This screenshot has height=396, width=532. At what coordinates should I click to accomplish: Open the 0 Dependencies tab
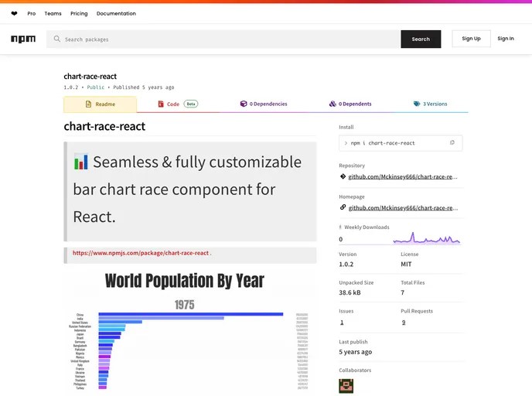(264, 104)
